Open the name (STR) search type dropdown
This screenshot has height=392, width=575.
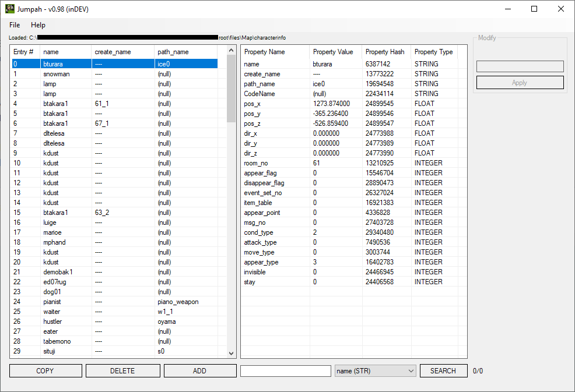click(x=375, y=371)
